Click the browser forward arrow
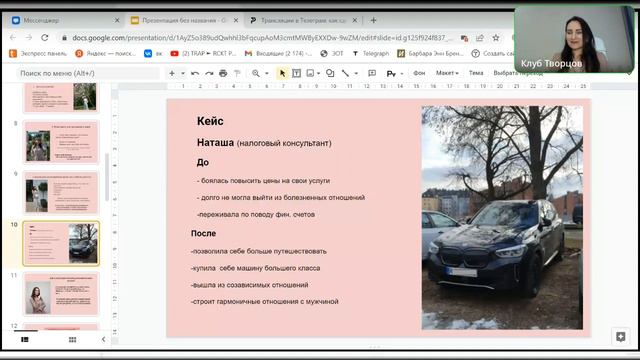The width and height of the screenshot is (640, 360). pyautogui.click(x=29, y=38)
